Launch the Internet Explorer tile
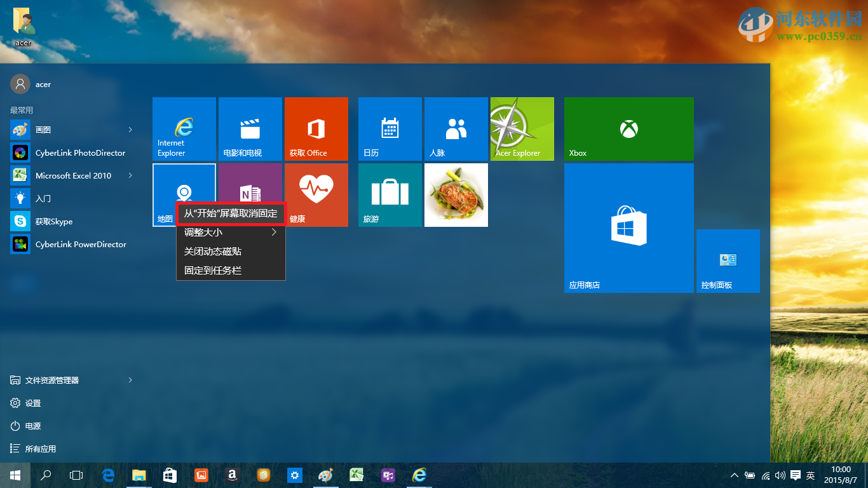This screenshot has height=488, width=868. 184,129
